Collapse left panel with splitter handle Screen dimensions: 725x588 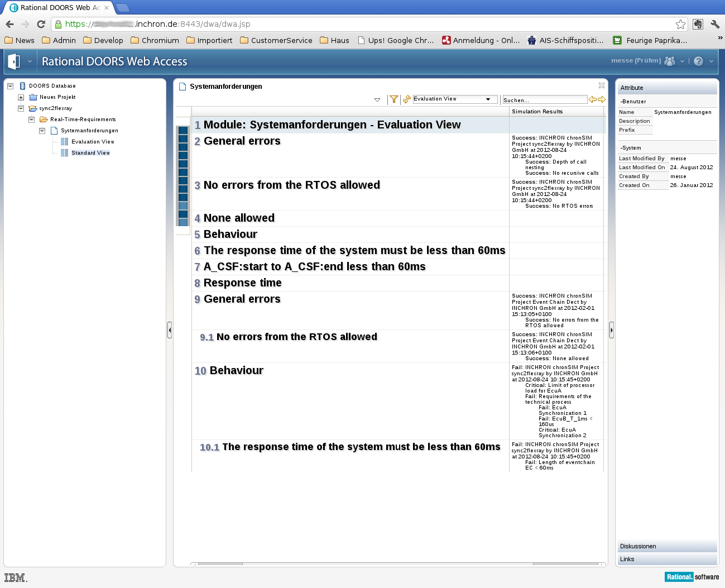[170, 330]
